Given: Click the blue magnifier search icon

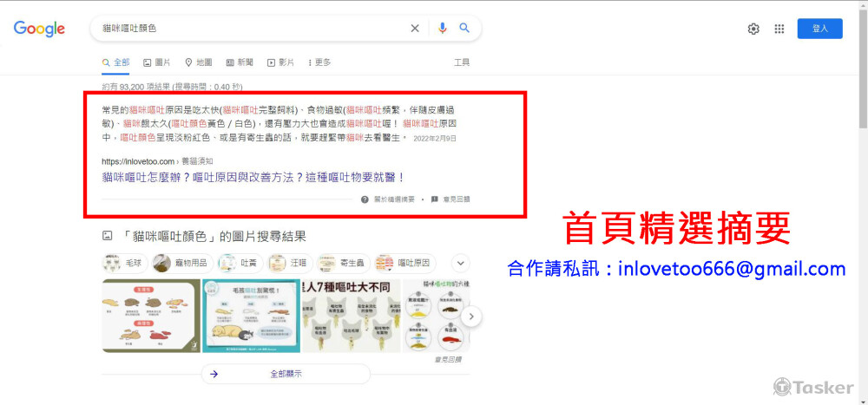Looking at the screenshot, I should click(464, 29).
